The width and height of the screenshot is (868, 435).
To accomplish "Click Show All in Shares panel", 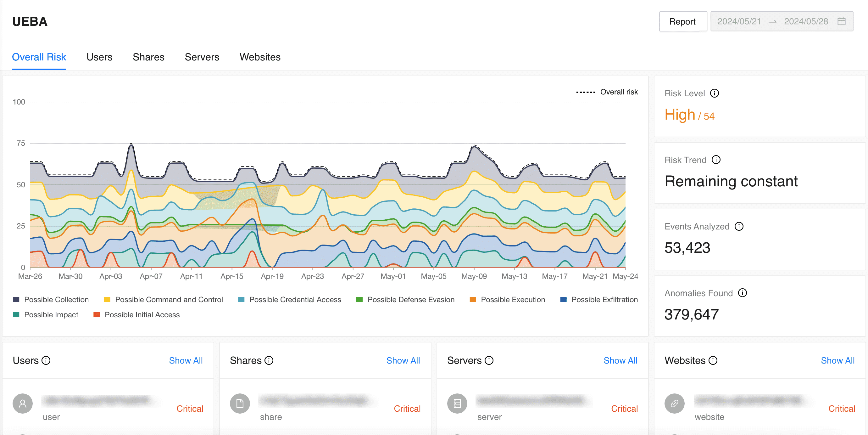I will pos(403,360).
